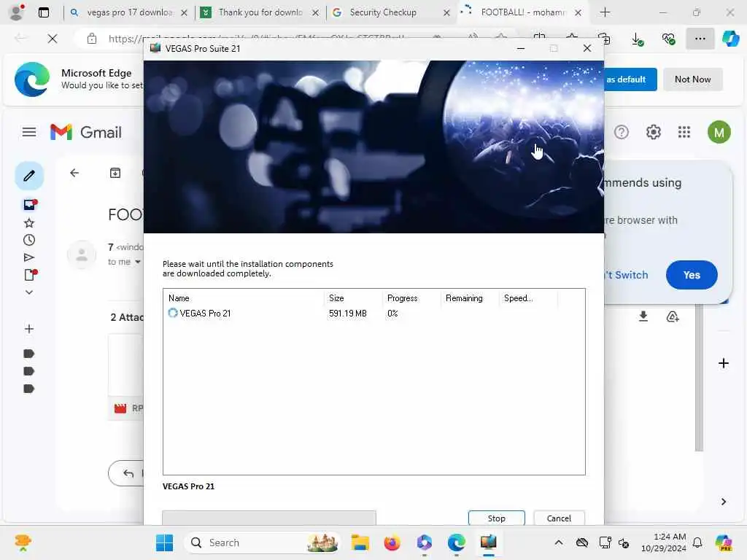Cancel the VEGAS Pro Suite installer
Image resolution: width=747 pixels, height=560 pixels.
click(x=558, y=518)
